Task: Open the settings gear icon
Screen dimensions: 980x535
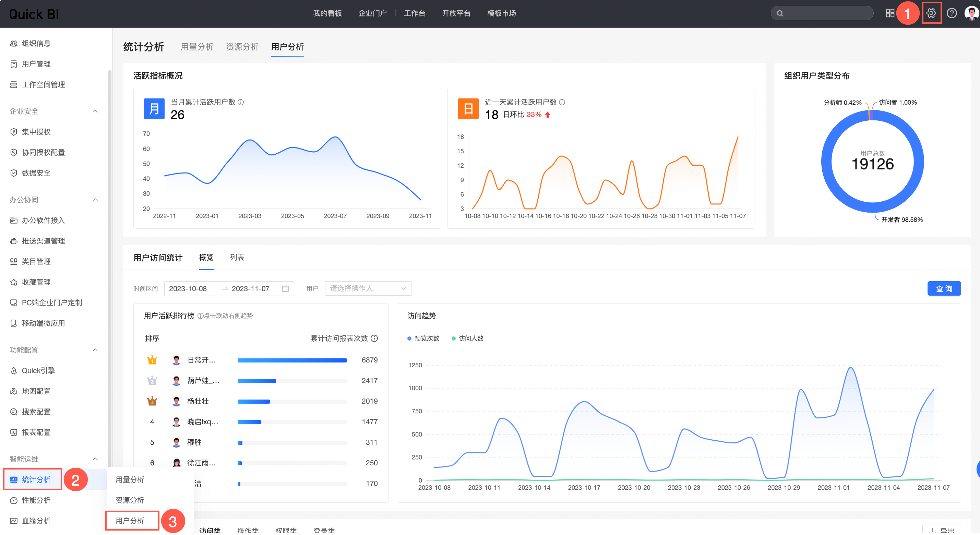Action: [x=931, y=13]
